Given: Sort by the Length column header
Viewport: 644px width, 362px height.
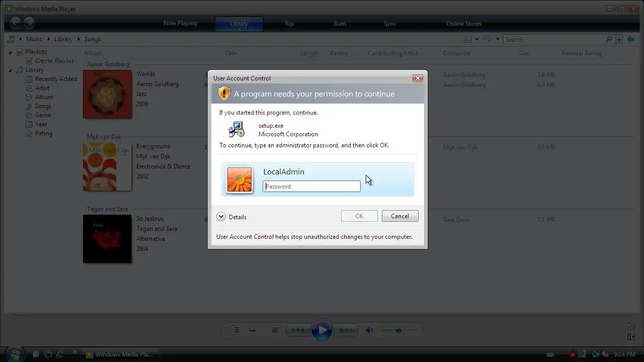Looking at the screenshot, I should tap(309, 53).
